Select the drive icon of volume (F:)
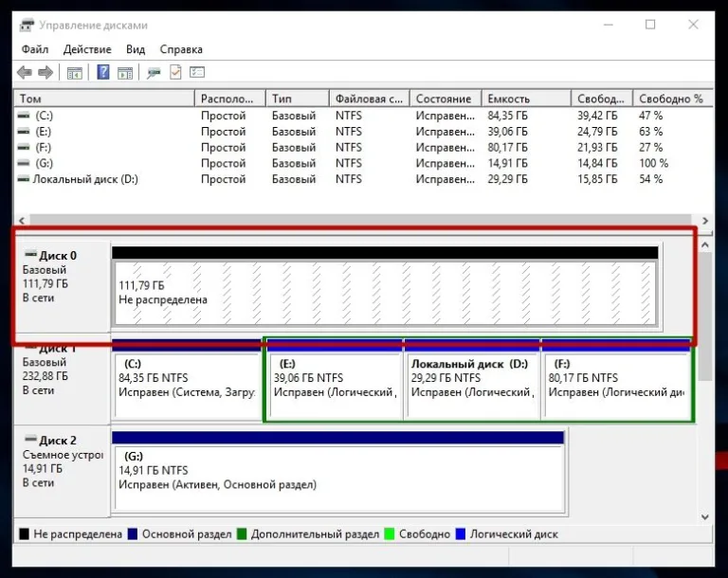The width and height of the screenshot is (728, 578). (x=23, y=147)
